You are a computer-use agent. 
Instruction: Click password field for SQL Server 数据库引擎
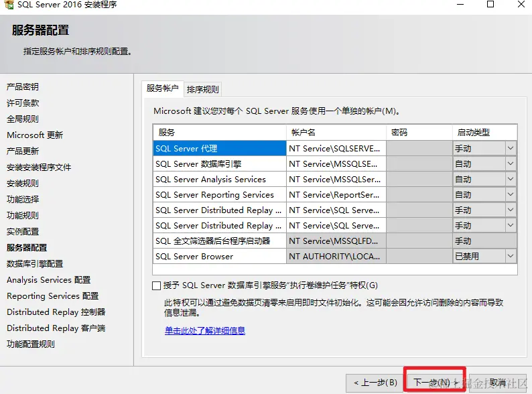(x=419, y=164)
